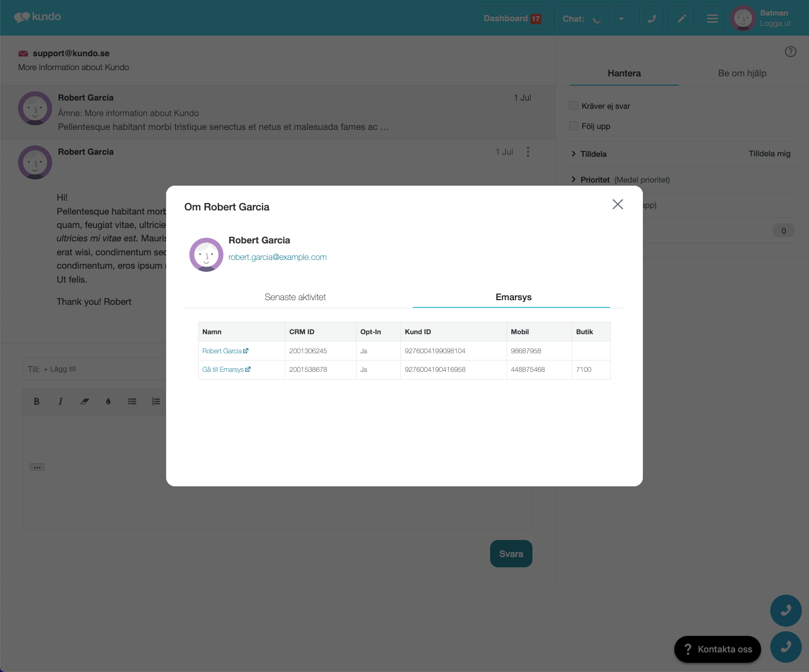Click the Butik cell 7100
This screenshot has height=672, width=809.
click(591, 369)
